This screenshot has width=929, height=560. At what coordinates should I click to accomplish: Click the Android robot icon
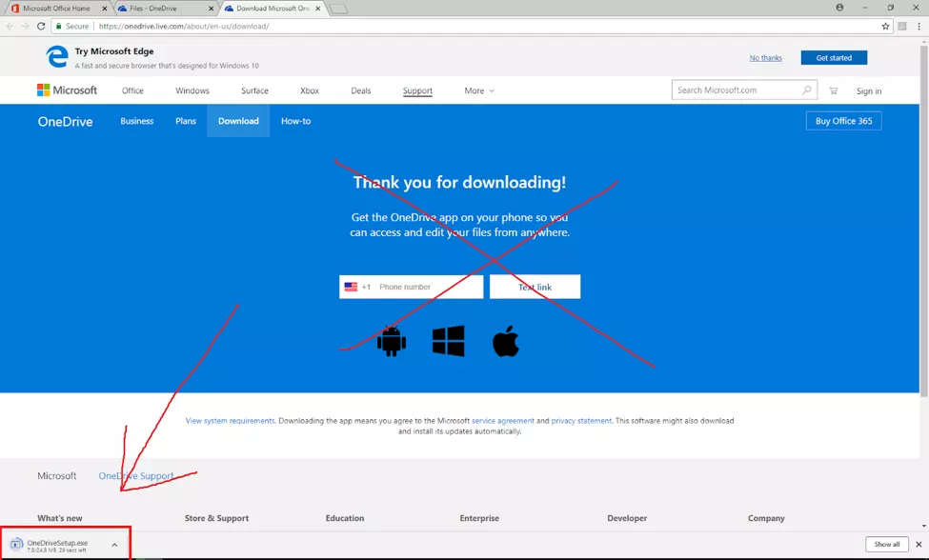point(392,341)
